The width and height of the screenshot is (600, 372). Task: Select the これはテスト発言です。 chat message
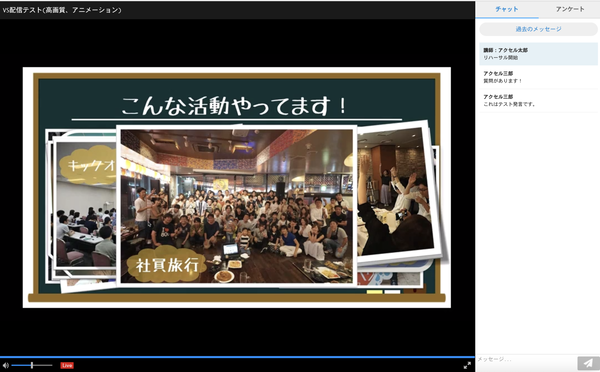[538, 101]
